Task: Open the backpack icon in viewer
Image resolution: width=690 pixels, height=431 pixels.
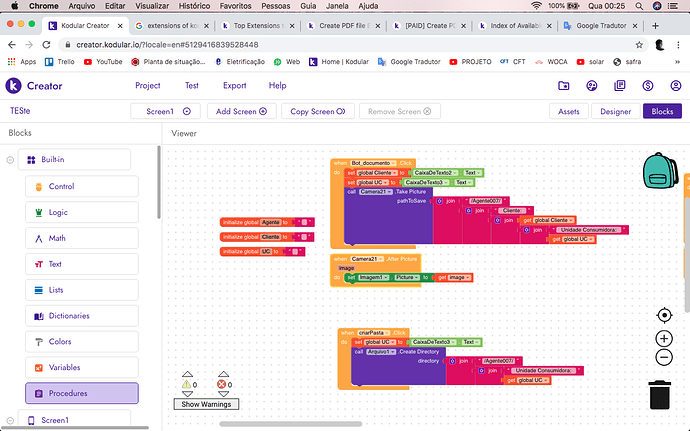Action: click(x=660, y=171)
